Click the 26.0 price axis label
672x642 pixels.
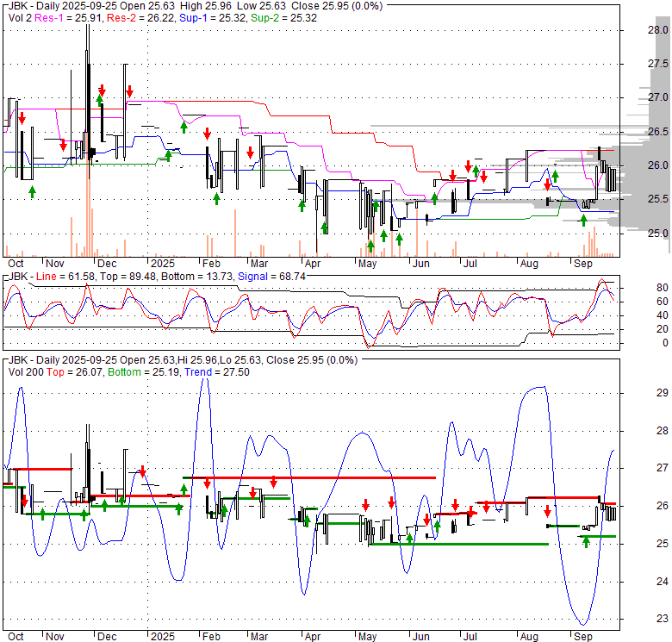(658, 165)
